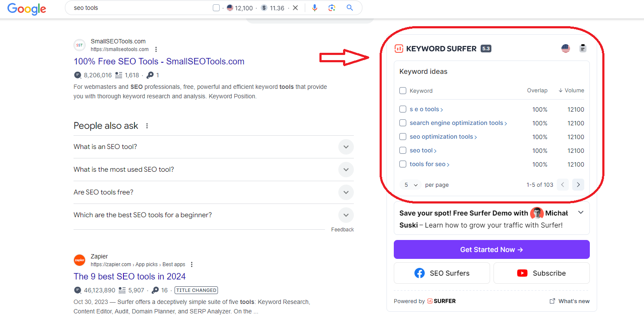Viewport: 644px width, 331px height.
Task: Tick the 'seo tool' keyword checkbox
Action: click(403, 150)
